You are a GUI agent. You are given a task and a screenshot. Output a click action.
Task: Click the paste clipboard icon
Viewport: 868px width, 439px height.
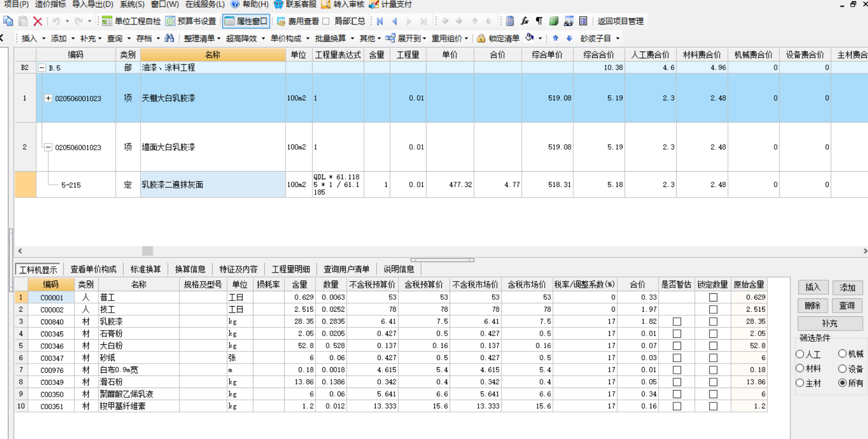[x=23, y=21]
